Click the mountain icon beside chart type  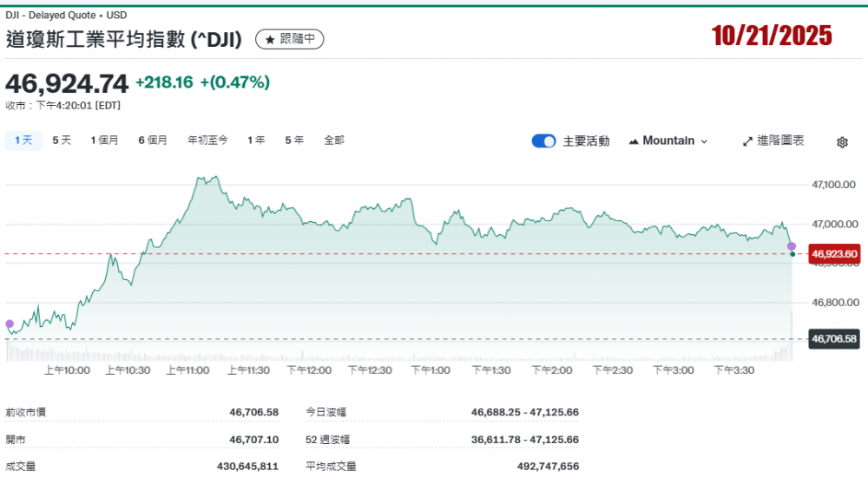(x=633, y=141)
